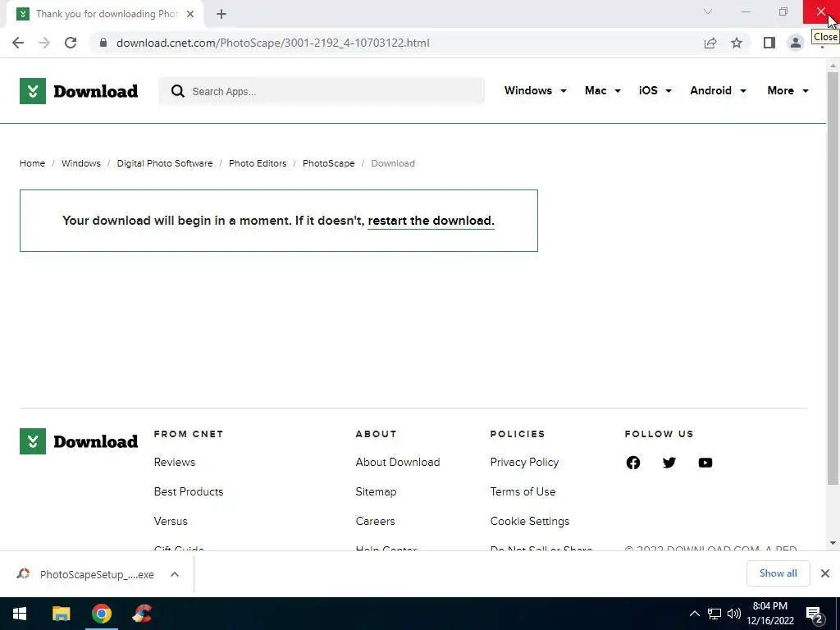Open PhotoScape breadcrumb link

[328, 163]
